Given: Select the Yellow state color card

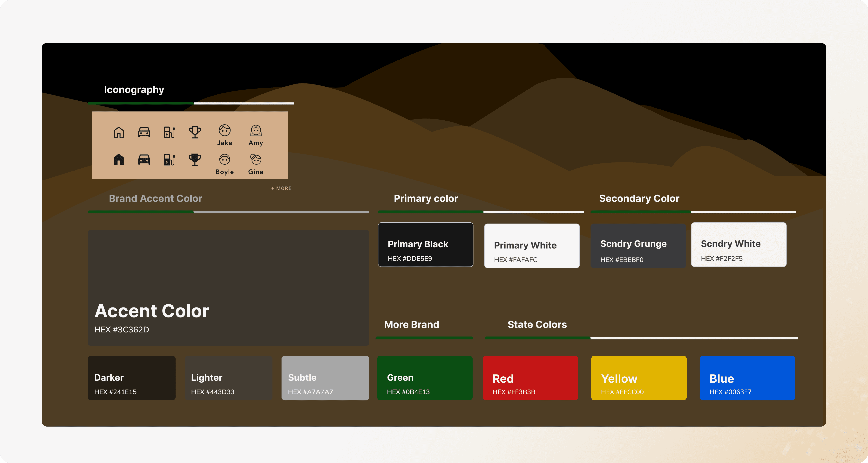Looking at the screenshot, I should pyautogui.click(x=638, y=378).
